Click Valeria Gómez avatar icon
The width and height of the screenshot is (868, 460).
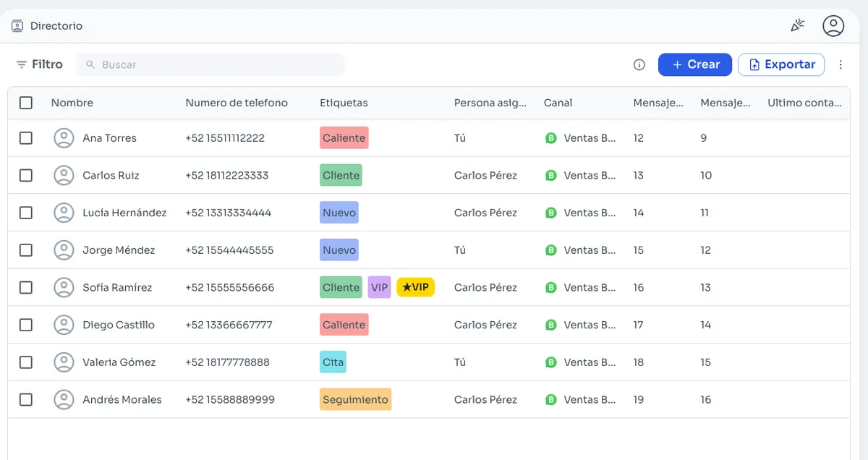point(64,362)
